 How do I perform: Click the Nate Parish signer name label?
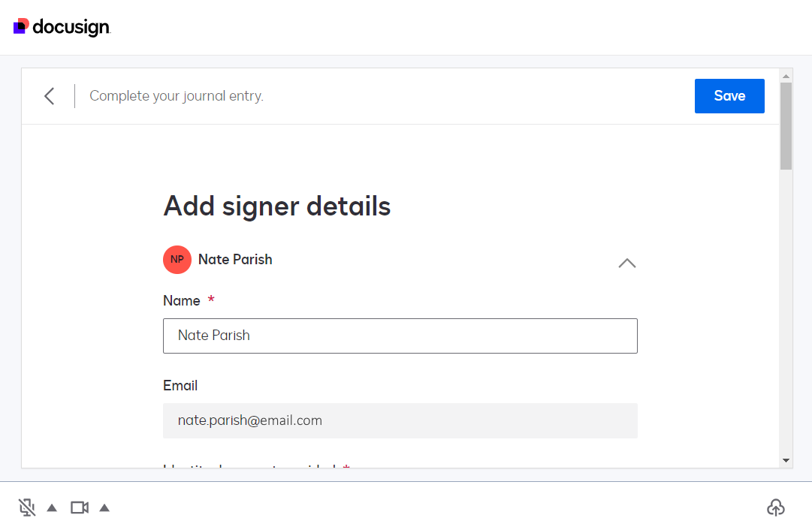point(234,259)
